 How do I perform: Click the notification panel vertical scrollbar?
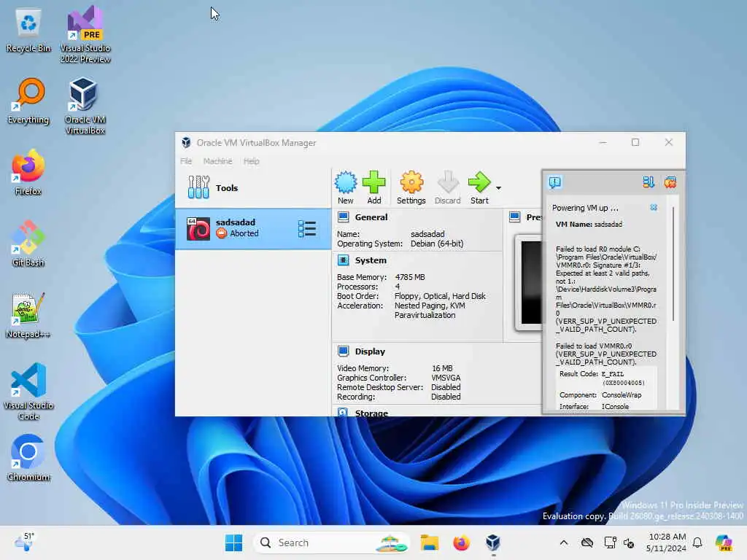673,264
